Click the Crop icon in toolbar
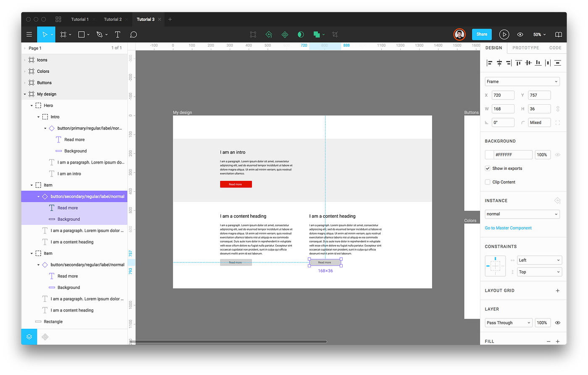Image resolution: width=588 pixels, height=375 pixels. (x=335, y=34)
